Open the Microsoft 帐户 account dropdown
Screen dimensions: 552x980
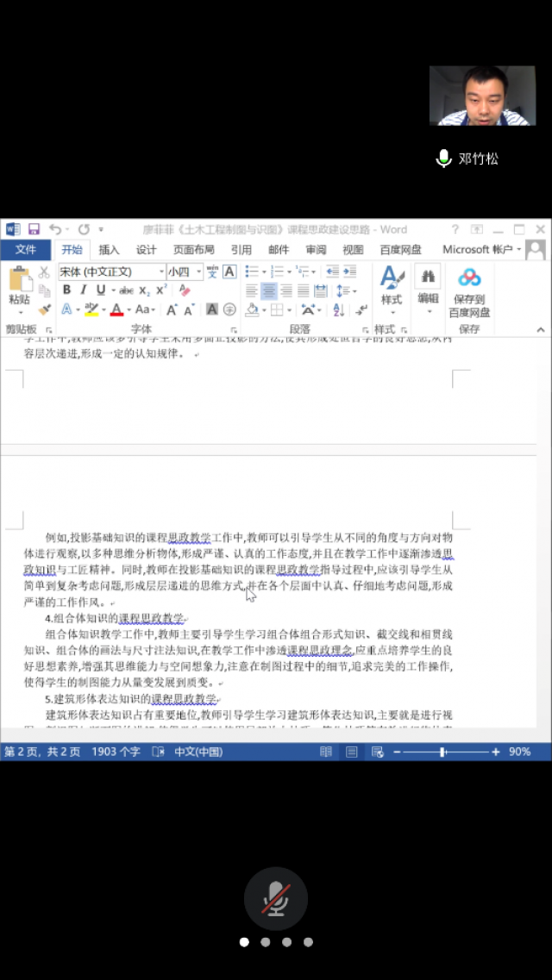pos(481,250)
